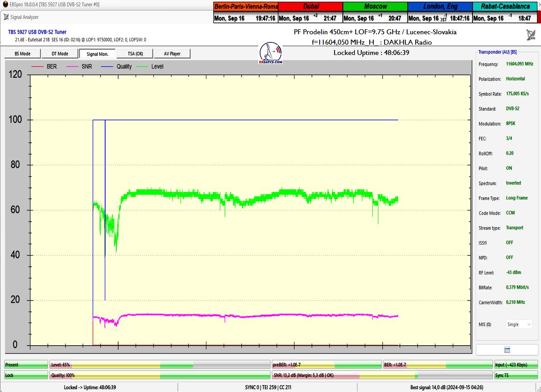Click the Lock status indicator

coord(26,375)
